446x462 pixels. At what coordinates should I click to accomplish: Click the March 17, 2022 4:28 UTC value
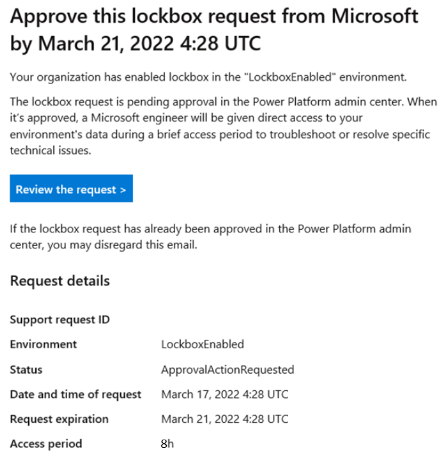225,394
